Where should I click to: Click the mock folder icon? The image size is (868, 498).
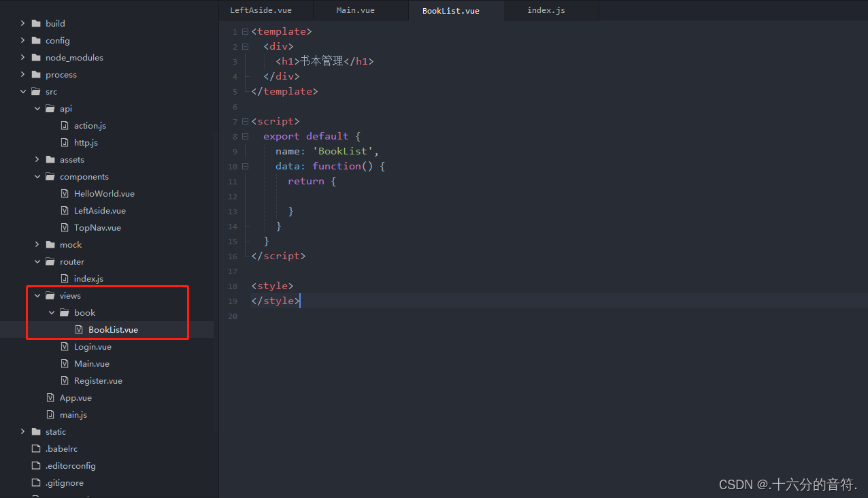tap(50, 244)
